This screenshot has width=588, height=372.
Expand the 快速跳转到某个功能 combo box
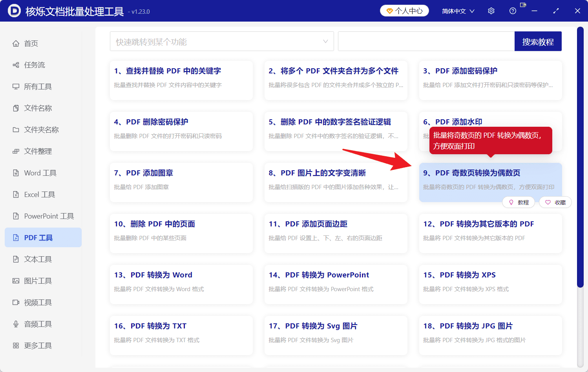coord(222,41)
